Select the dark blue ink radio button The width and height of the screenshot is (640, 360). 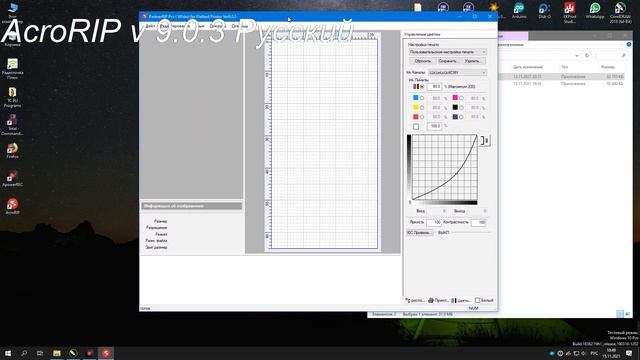(x=461, y=117)
